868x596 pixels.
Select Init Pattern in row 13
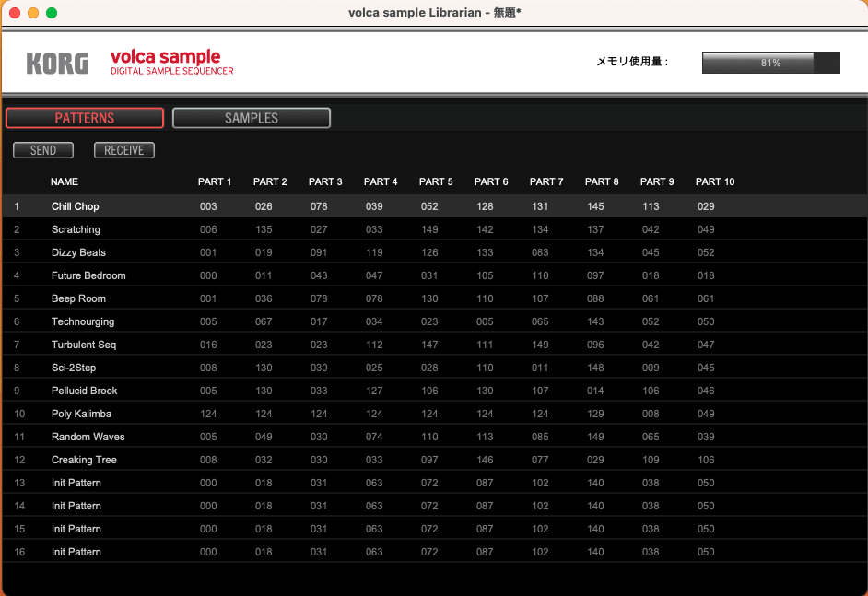(434, 483)
